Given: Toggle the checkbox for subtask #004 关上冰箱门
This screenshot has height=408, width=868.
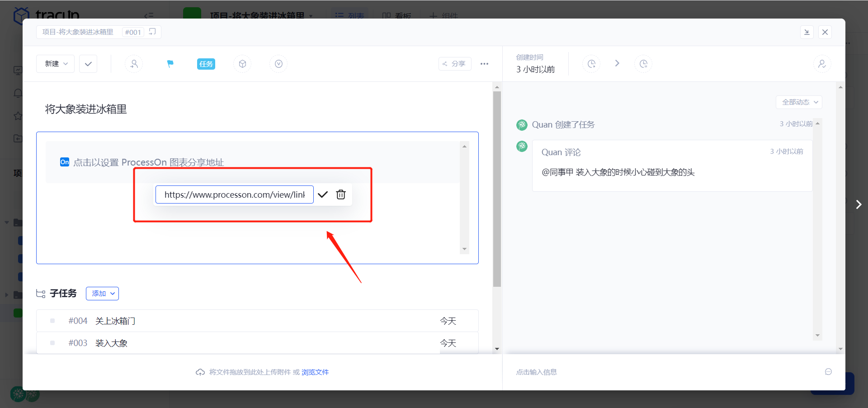Looking at the screenshot, I should tap(52, 321).
